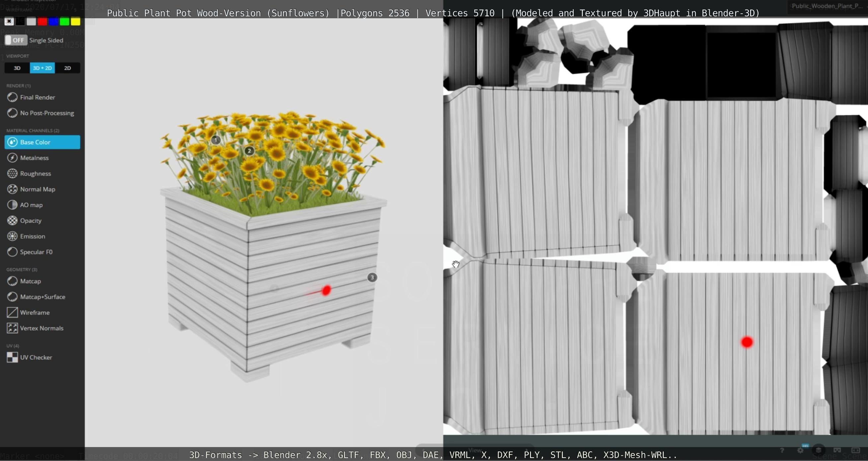This screenshot has width=868, height=461.
Task: Toggle the Single Sided switch
Action: point(16,40)
